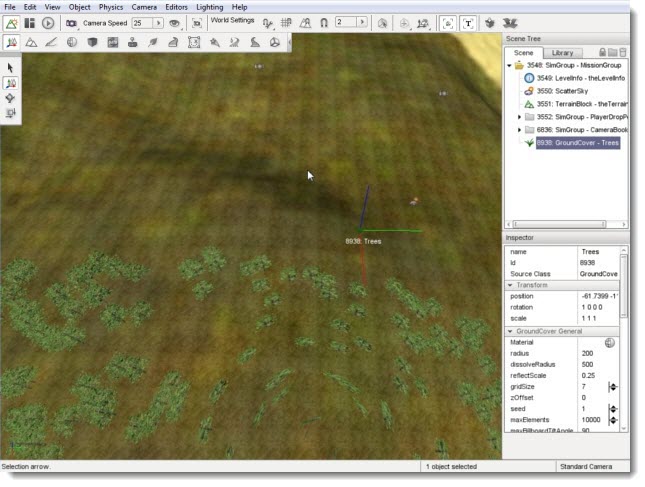Switch to the Library tab
645x487 pixels.
562,52
